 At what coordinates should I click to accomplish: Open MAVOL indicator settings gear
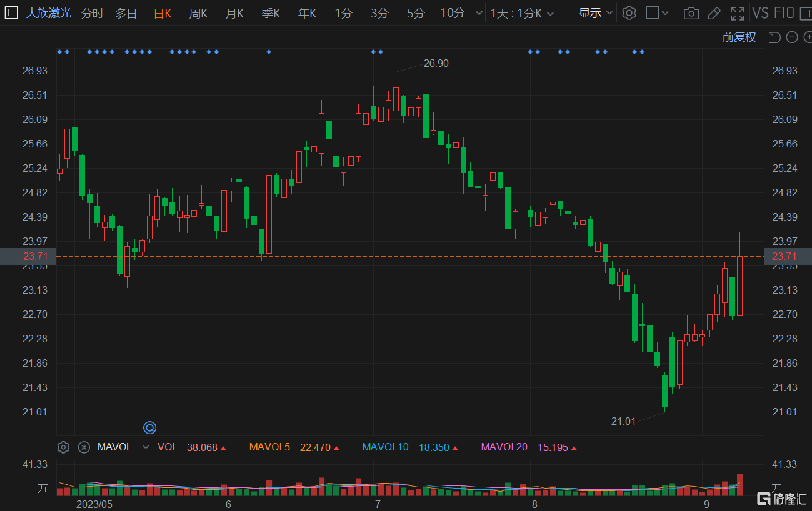63,447
